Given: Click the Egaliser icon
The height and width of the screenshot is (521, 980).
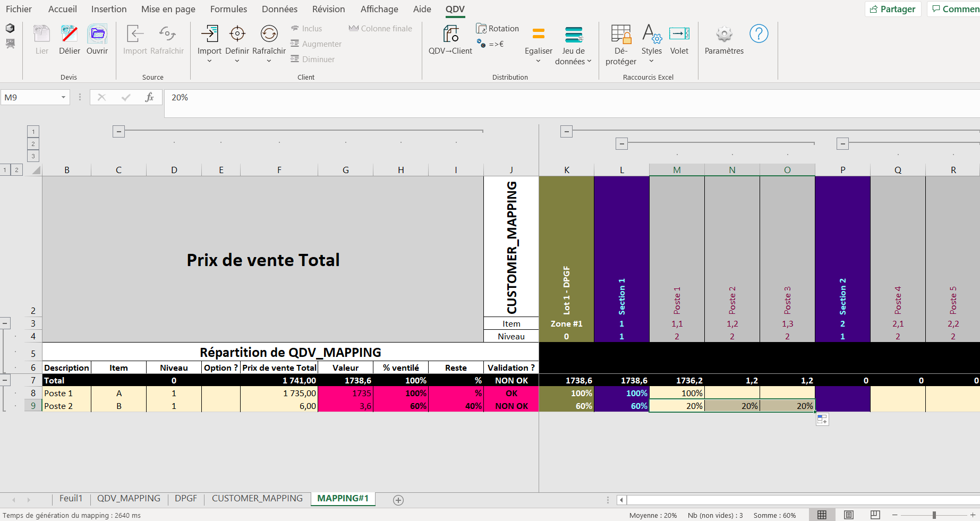Looking at the screenshot, I should pyautogui.click(x=538, y=34).
